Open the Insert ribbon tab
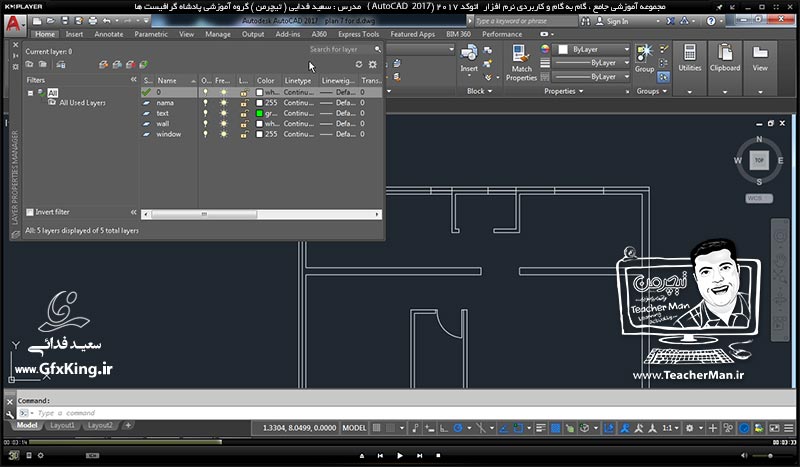This screenshot has height=467, width=800. [x=74, y=34]
